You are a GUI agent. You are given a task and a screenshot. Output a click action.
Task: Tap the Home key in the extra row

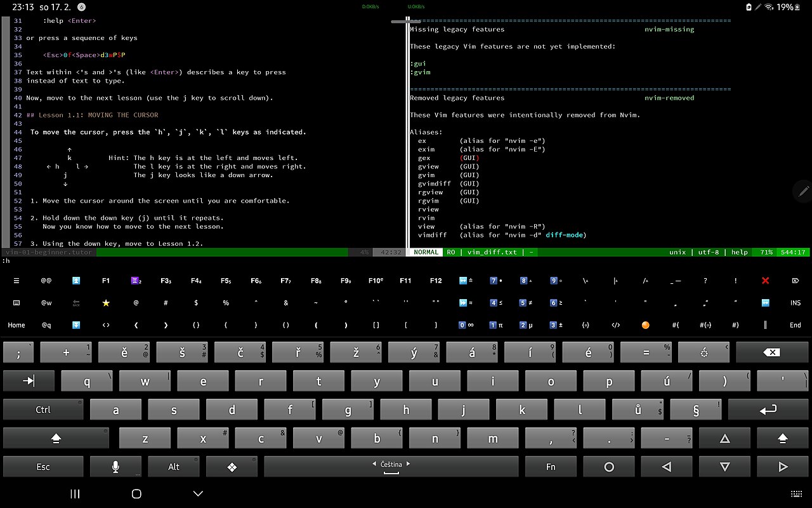[16, 325]
